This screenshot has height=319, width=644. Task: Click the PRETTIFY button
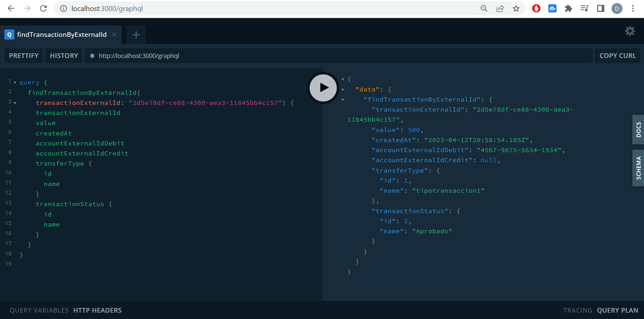(23, 55)
